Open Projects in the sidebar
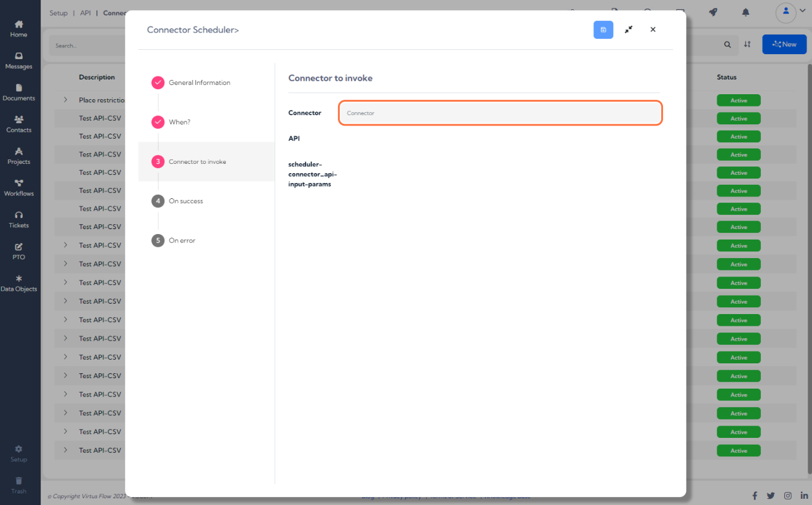The height and width of the screenshot is (505, 812). click(x=18, y=156)
